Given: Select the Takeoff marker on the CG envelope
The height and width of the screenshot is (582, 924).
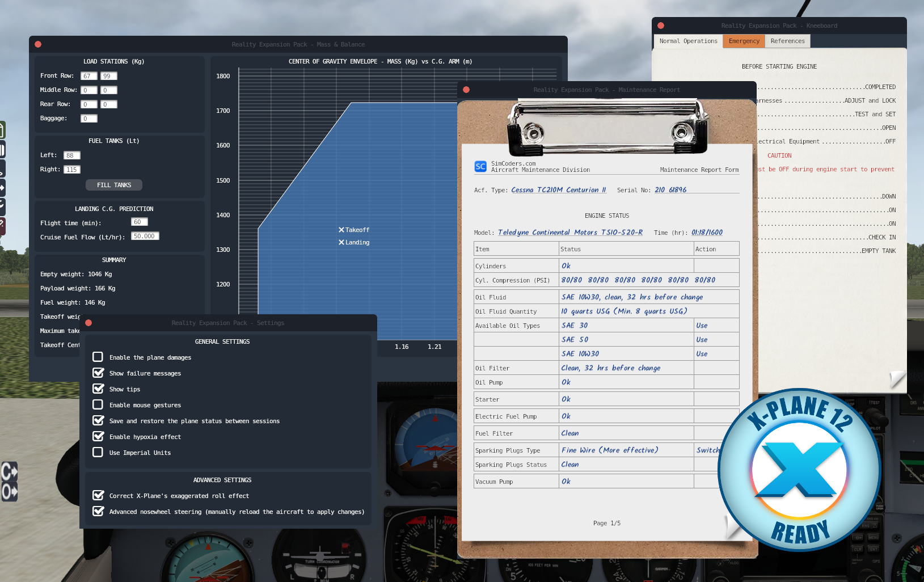Looking at the screenshot, I should (341, 230).
